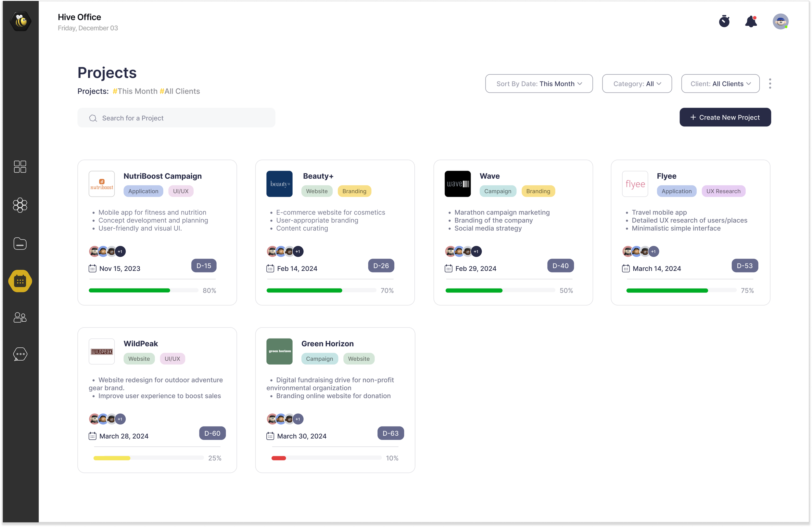Screen dimensions: 812x527
Task: Open the user profile avatar
Action: (x=780, y=21)
